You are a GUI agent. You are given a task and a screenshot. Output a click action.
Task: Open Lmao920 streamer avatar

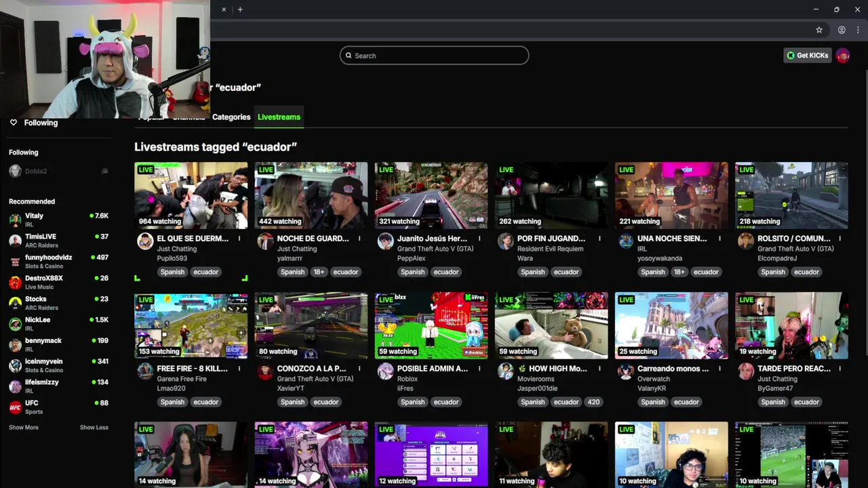[x=145, y=371]
